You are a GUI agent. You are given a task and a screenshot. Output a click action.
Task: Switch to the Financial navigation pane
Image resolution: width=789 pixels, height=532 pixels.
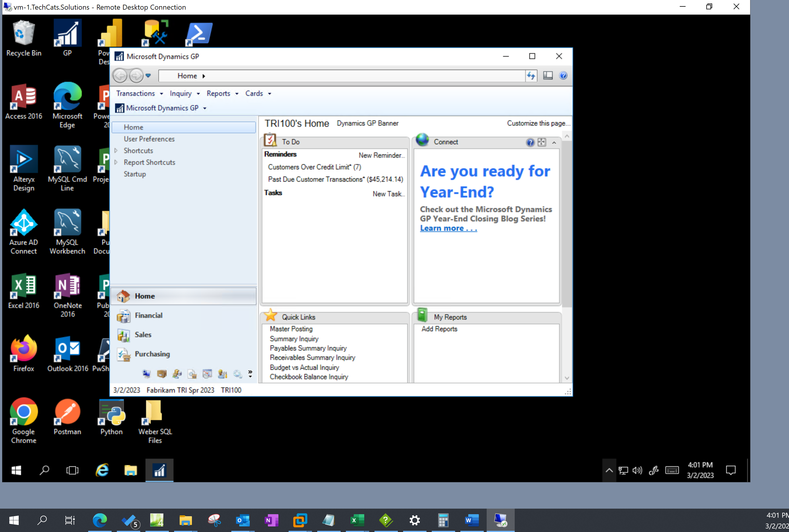tap(183, 316)
